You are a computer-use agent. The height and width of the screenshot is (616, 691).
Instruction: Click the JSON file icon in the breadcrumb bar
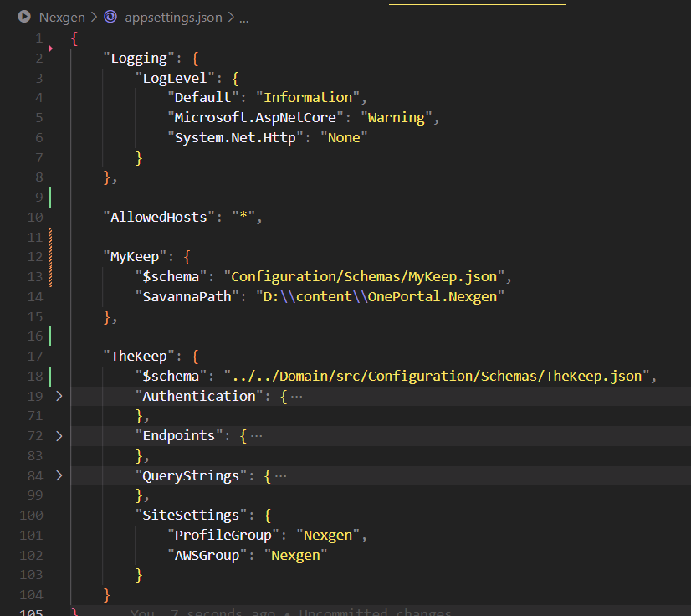tap(111, 16)
